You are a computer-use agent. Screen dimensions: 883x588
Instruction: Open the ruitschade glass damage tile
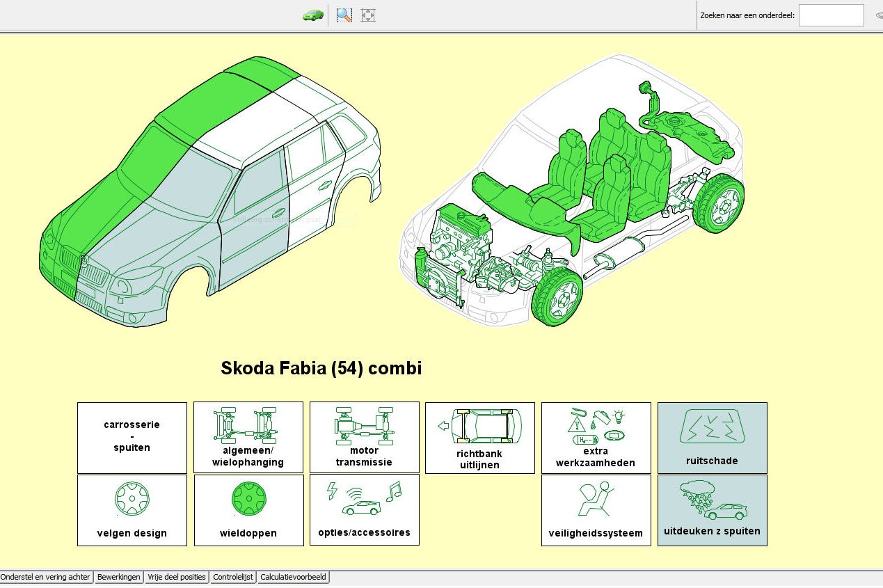[x=712, y=438]
